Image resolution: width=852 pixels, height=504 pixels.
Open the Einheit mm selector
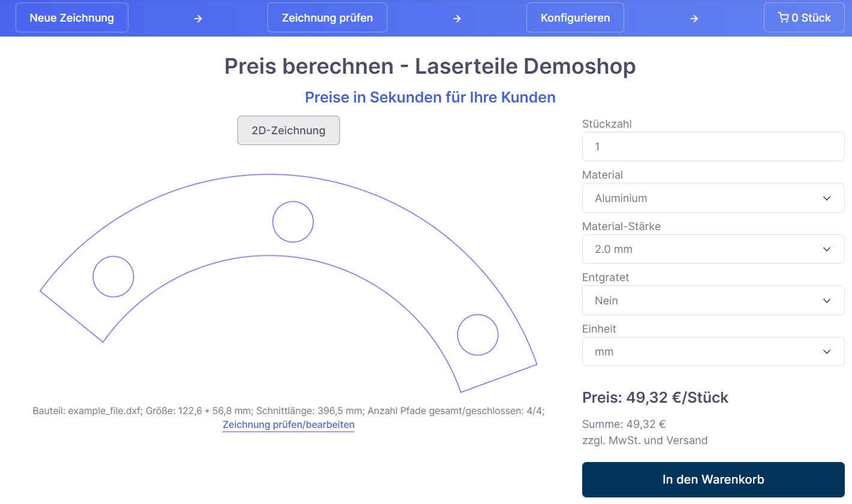[x=713, y=352]
